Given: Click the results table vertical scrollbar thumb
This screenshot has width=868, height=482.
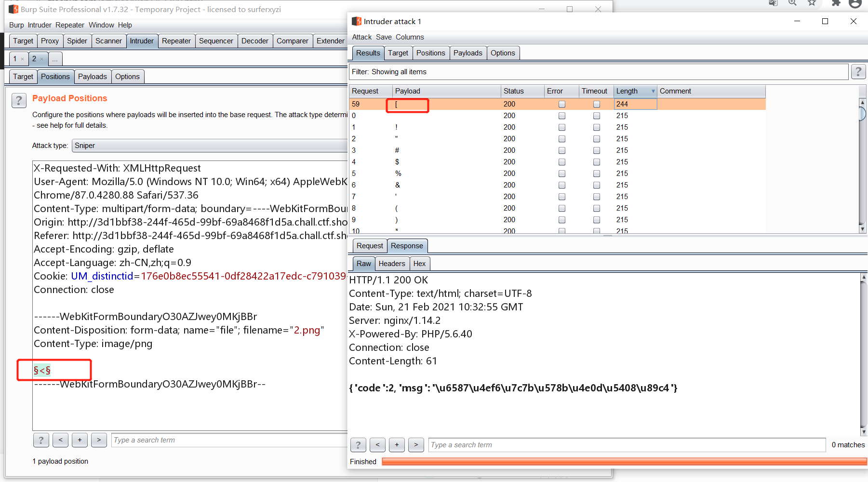Looking at the screenshot, I should point(863,114).
